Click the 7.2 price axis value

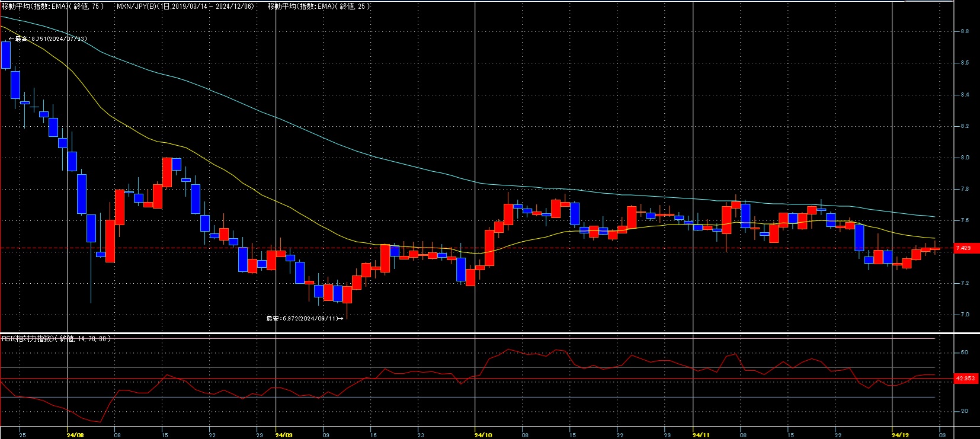[965, 283]
